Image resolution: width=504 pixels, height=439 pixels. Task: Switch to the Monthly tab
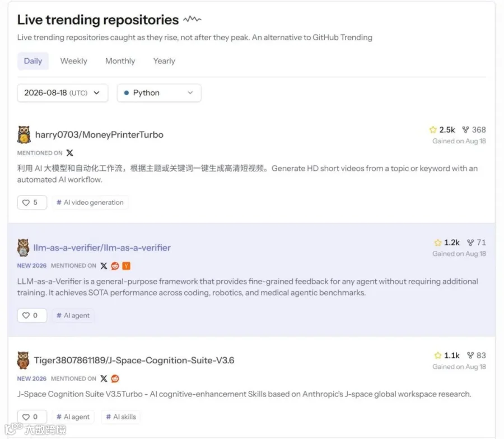[x=120, y=60]
